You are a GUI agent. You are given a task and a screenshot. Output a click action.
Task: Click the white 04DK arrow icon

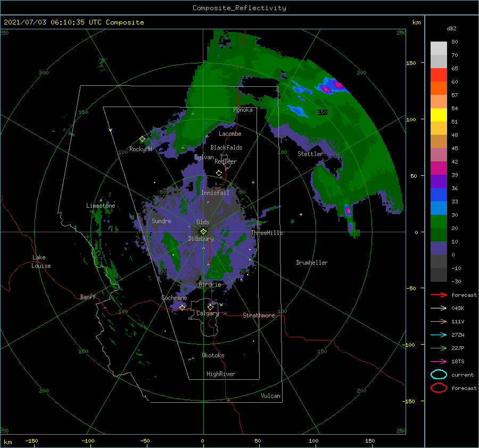[439, 308]
